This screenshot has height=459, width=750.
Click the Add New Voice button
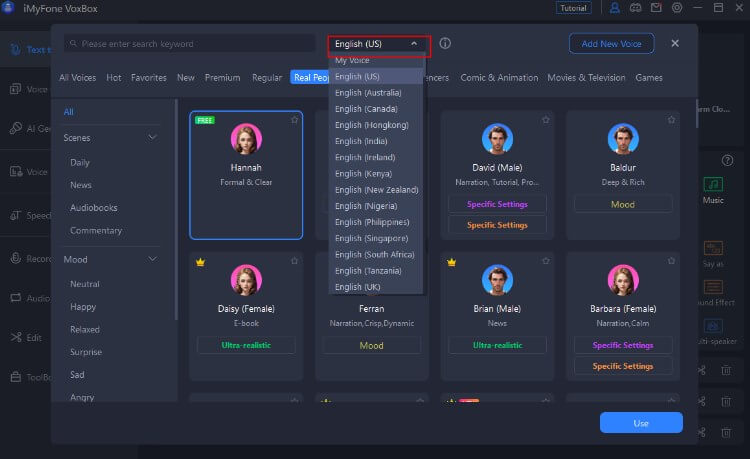pyautogui.click(x=611, y=44)
